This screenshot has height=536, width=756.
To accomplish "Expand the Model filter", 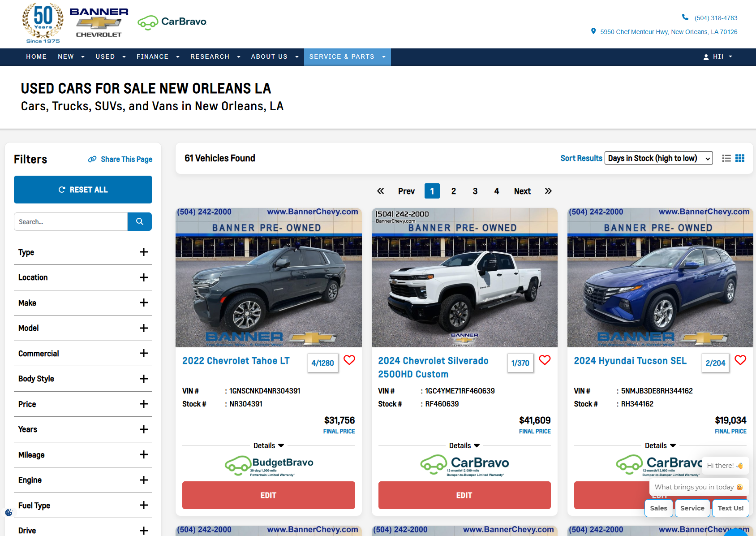I will point(83,328).
